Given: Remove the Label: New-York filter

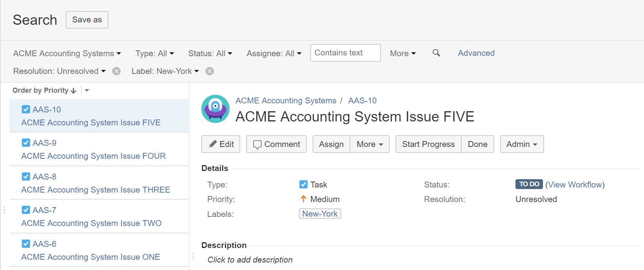Looking at the screenshot, I should (x=210, y=71).
